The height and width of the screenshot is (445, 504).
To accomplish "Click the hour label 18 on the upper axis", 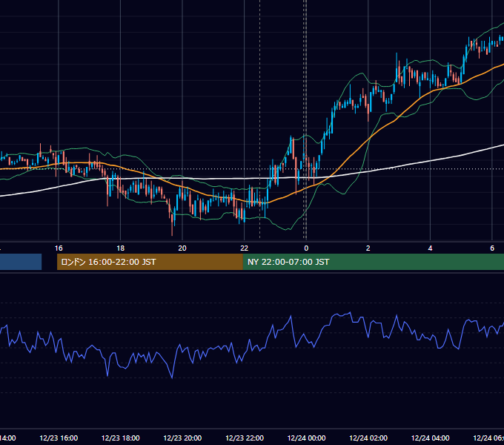I will [x=121, y=248].
